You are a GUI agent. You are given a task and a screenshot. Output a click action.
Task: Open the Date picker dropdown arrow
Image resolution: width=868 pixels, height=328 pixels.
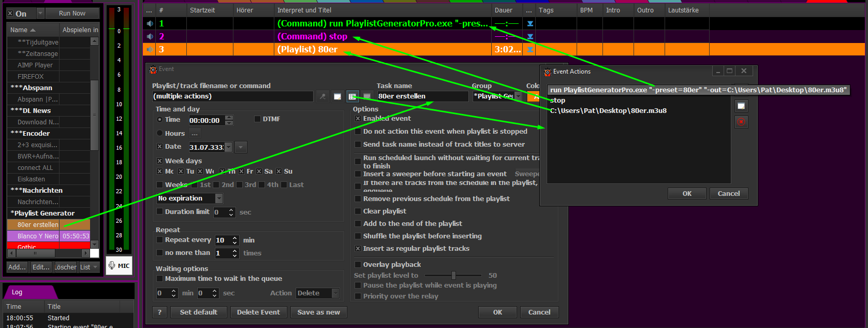[228, 147]
